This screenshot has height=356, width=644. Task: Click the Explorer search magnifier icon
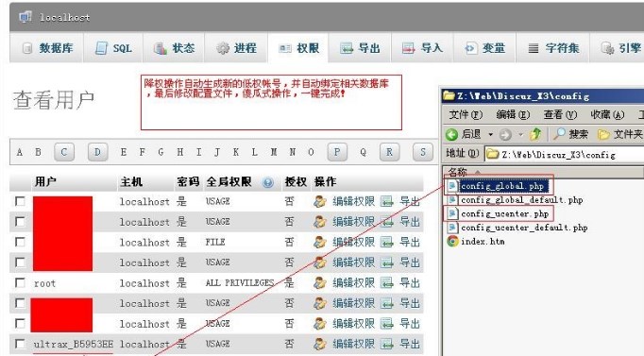tap(559, 134)
